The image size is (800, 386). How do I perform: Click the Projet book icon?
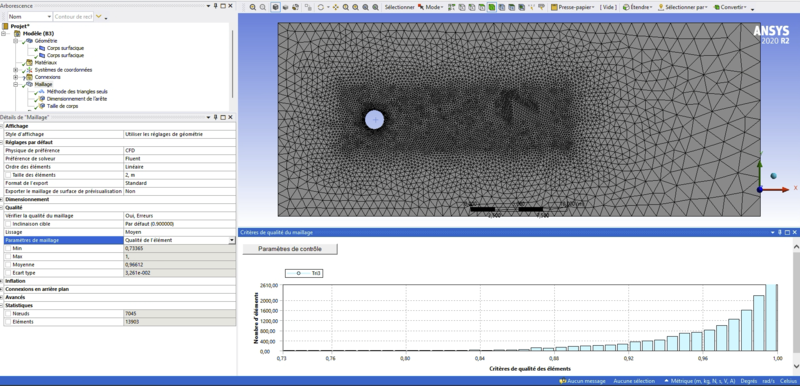6,26
